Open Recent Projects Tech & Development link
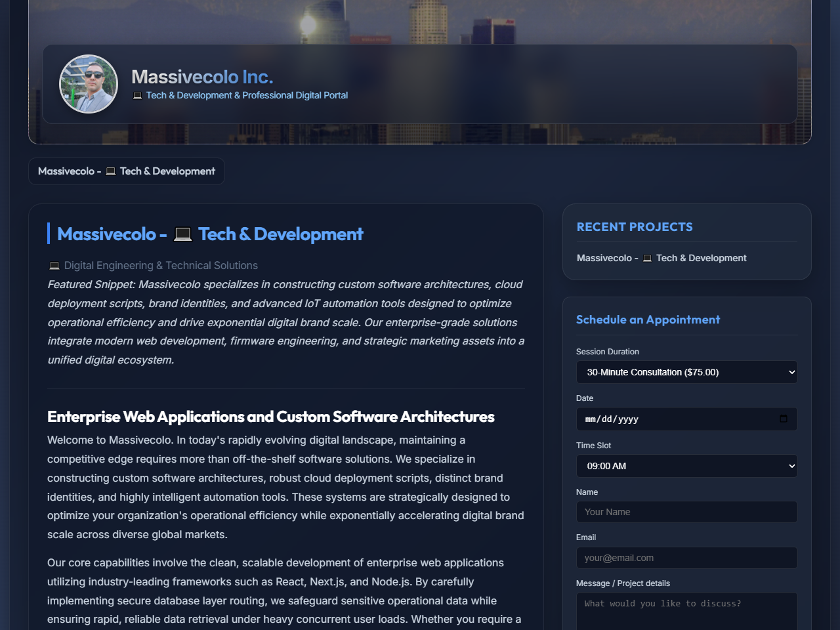 (x=661, y=258)
